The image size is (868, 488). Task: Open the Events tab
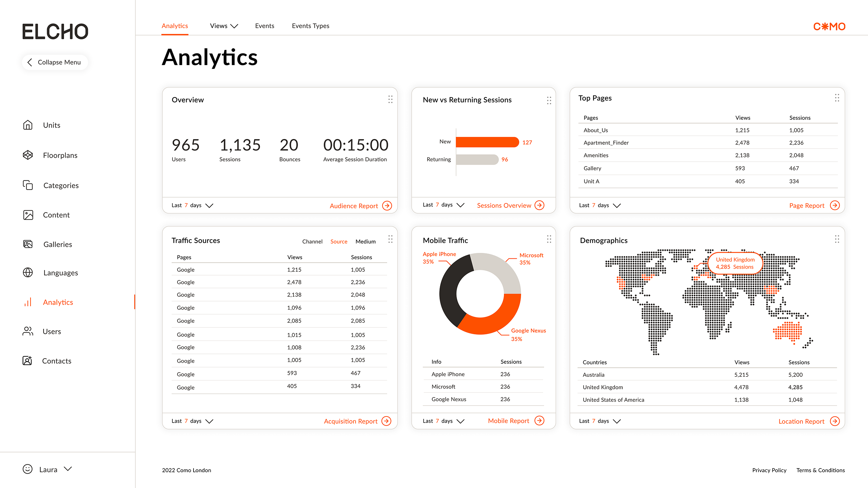[x=264, y=26]
